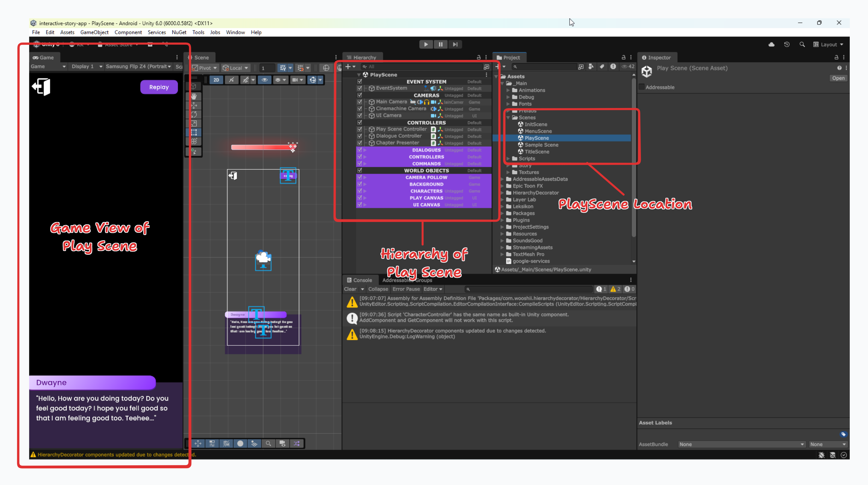Disable the EventSystem object checkbox
Screen dimensions: 868x485
pos(360,88)
